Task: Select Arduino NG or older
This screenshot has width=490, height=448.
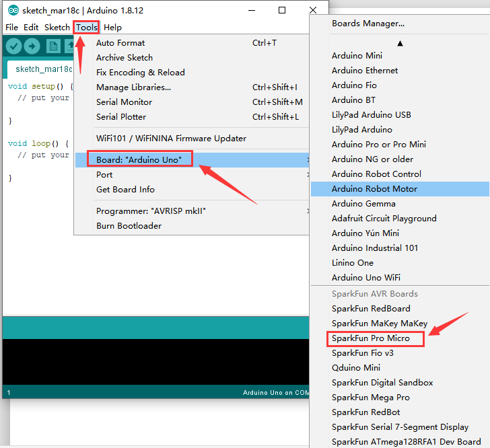Action: point(400,159)
